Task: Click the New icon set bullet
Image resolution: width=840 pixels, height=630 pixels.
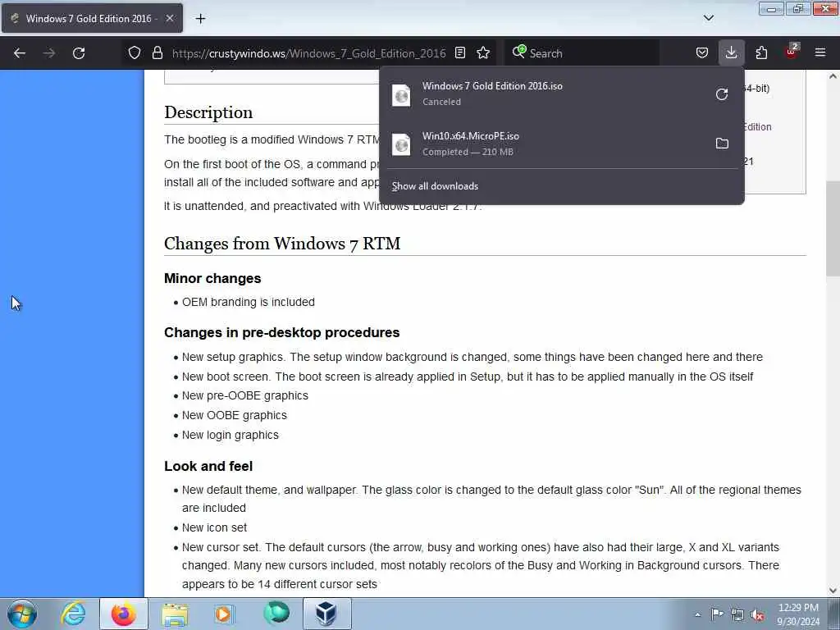Action: (214, 527)
